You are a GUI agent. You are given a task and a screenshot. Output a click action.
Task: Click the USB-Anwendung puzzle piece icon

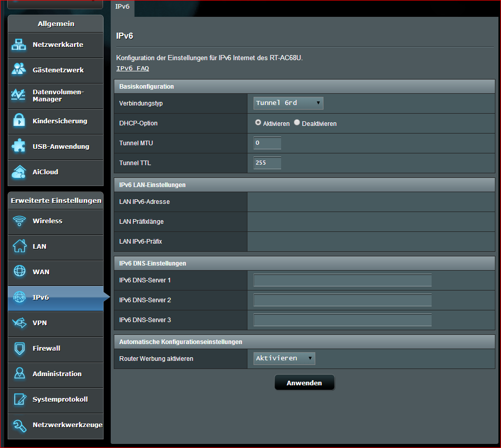coord(19,146)
